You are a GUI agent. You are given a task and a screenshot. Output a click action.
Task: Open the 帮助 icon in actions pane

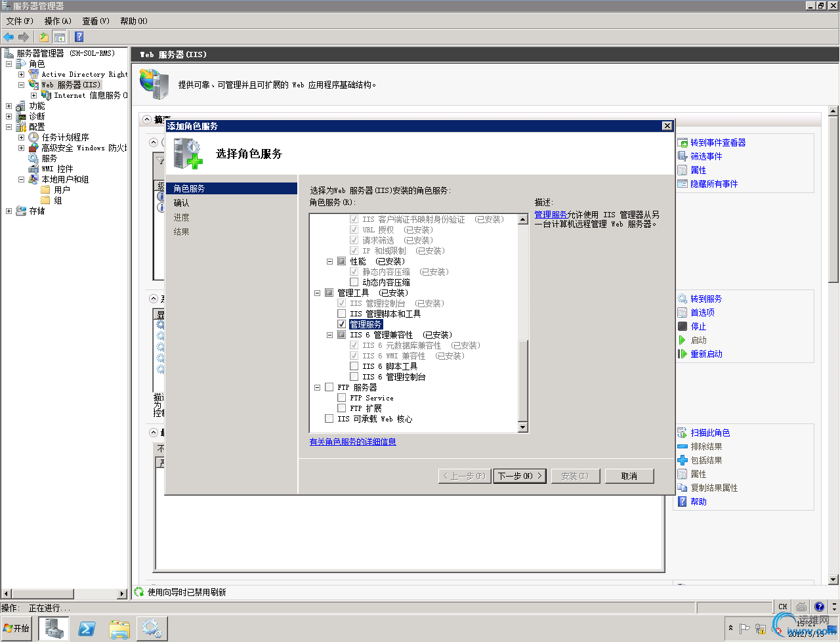pos(682,502)
